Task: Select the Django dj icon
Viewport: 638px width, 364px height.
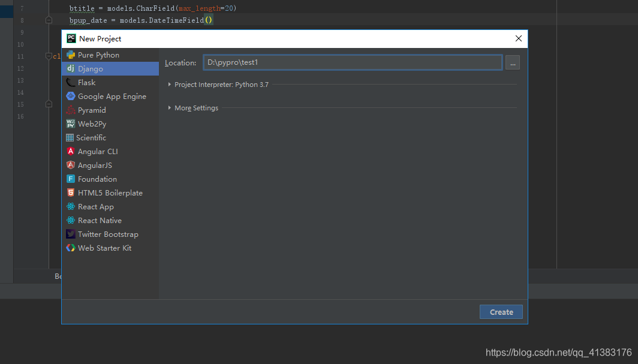Action: (x=71, y=68)
